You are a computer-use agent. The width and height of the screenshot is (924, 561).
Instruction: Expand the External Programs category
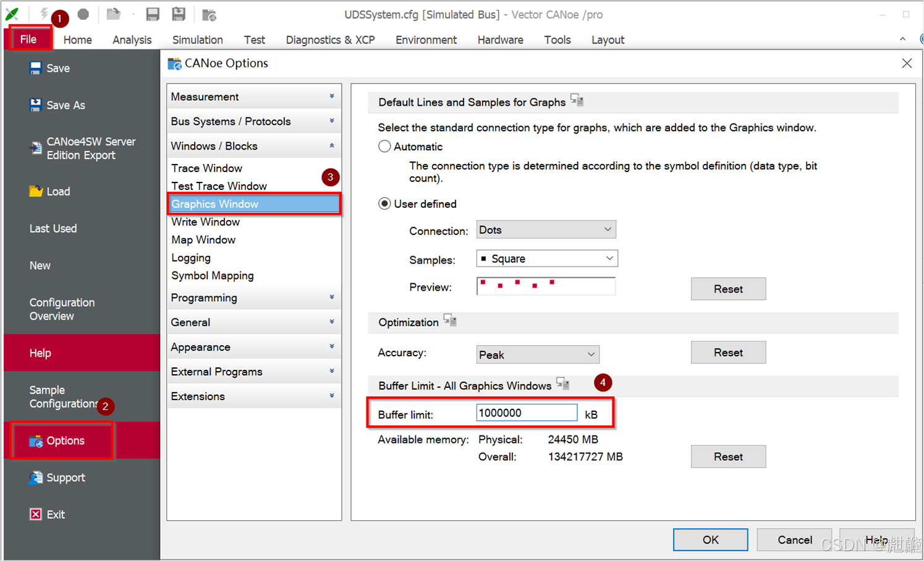254,372
